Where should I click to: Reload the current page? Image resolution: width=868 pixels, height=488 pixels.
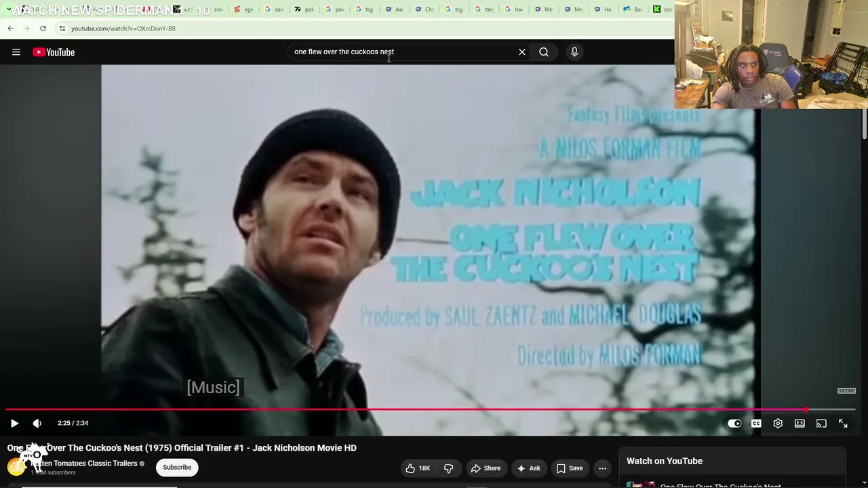(43, 28)
